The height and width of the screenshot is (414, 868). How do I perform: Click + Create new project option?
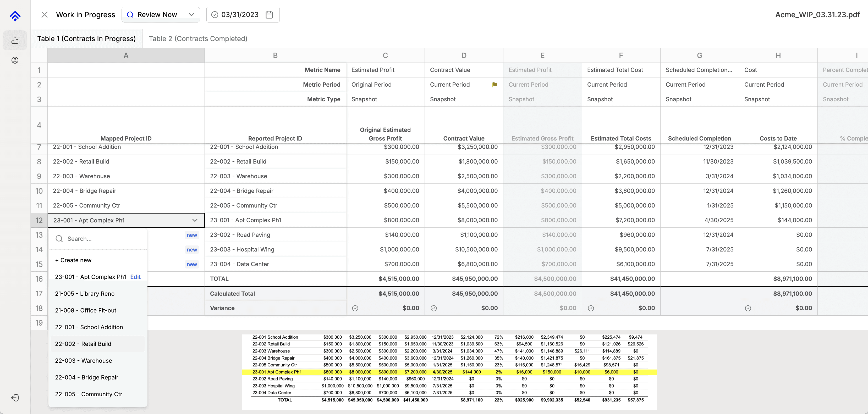point(73,260)
